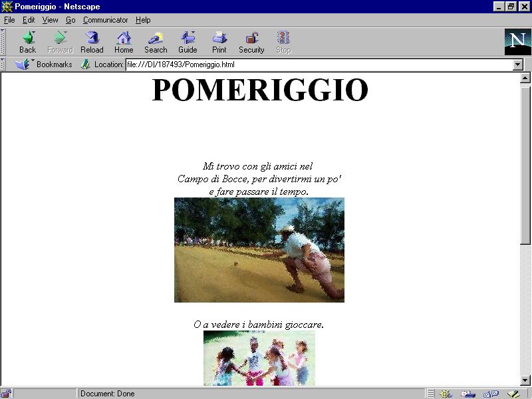The image size is (532, 399).
Task: Click the component bar grip handle
Action: pyautogui.click(x=430, y=394)
